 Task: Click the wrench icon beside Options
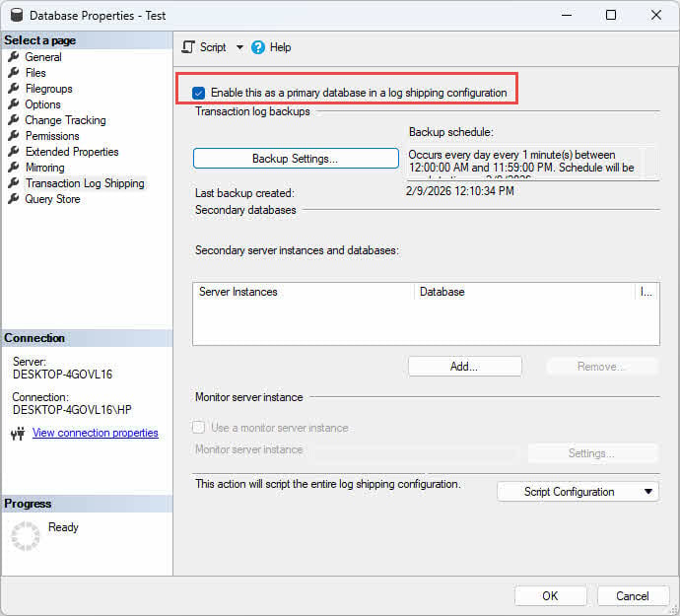point(14,104)
